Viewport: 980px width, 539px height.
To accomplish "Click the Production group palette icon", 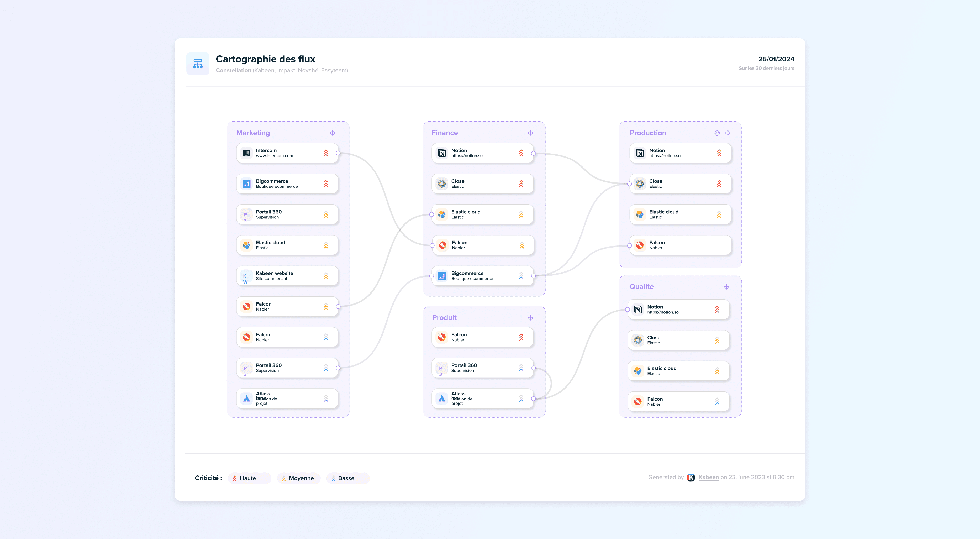I will [717, 133].
